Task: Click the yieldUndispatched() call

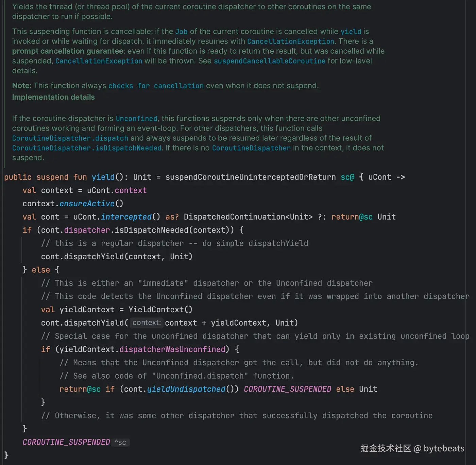Action: 190,389
